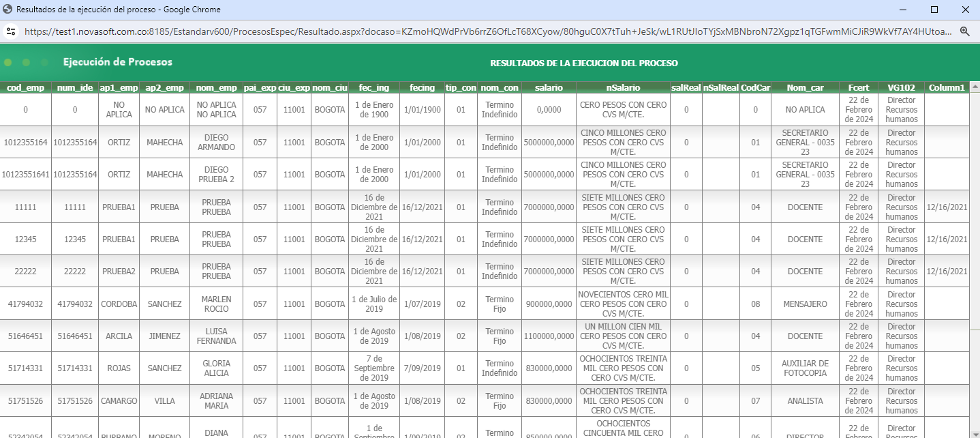The height and width of the screenshot is (438, 980).
Task: Click the name cell 'GLORIA ALICIA'
Action: pos(217,368)
